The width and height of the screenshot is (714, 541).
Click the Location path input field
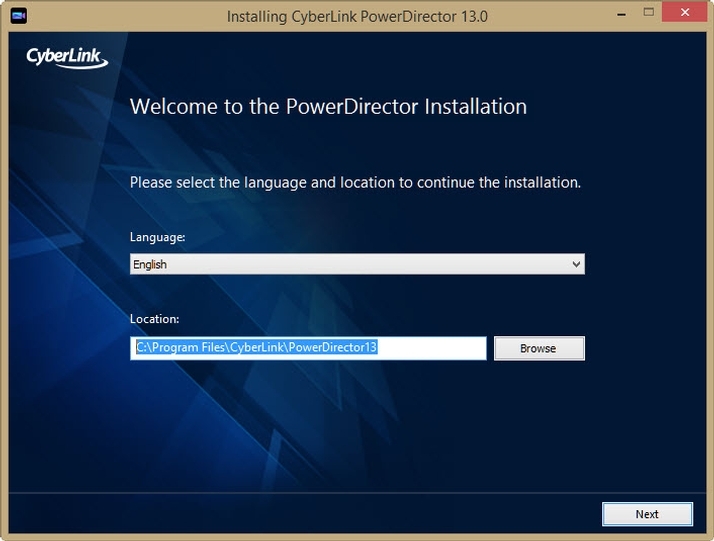(308, 348)
